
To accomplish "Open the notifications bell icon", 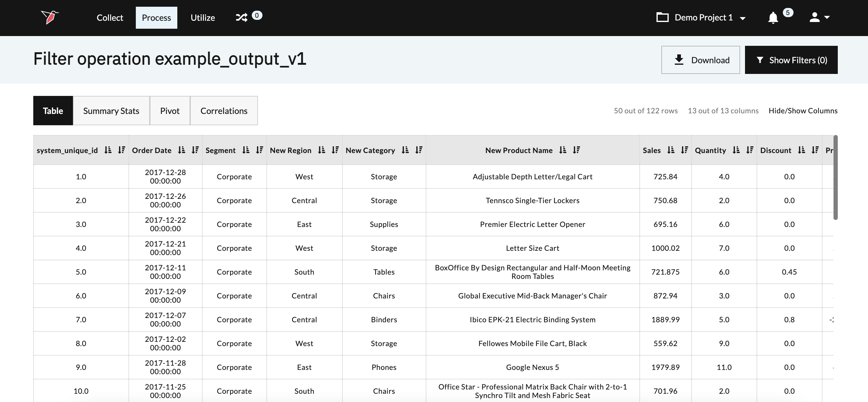I will coord(773,17).
